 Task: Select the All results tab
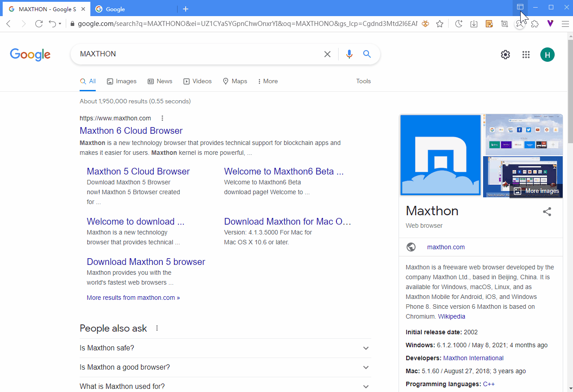88,81
